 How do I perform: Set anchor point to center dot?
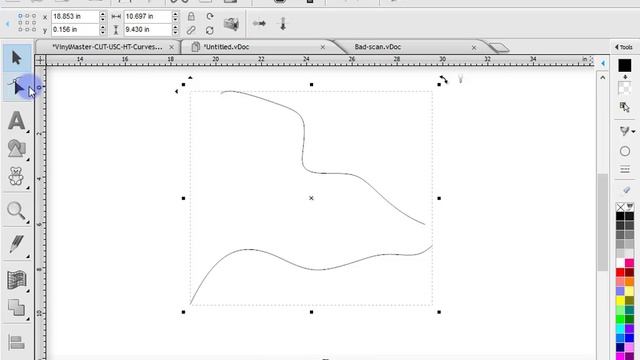point(27,22)
